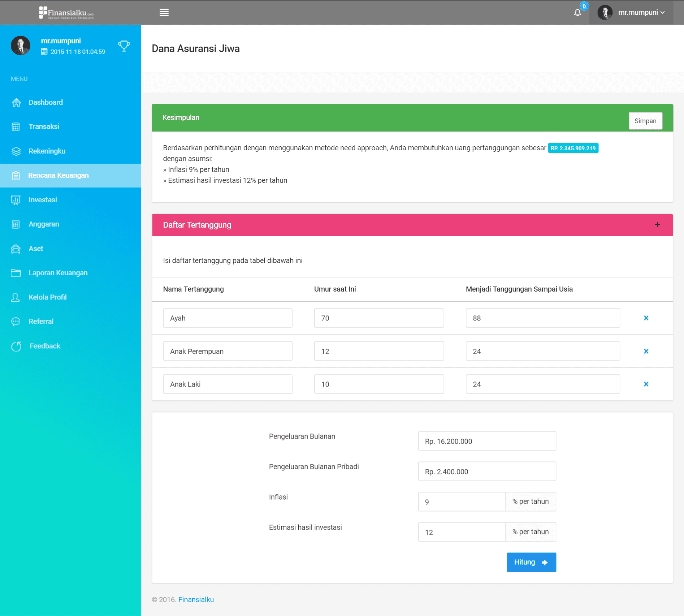Click the Rekeningku layers icon
Screen dimensions: 684x616
pos(16,151)
